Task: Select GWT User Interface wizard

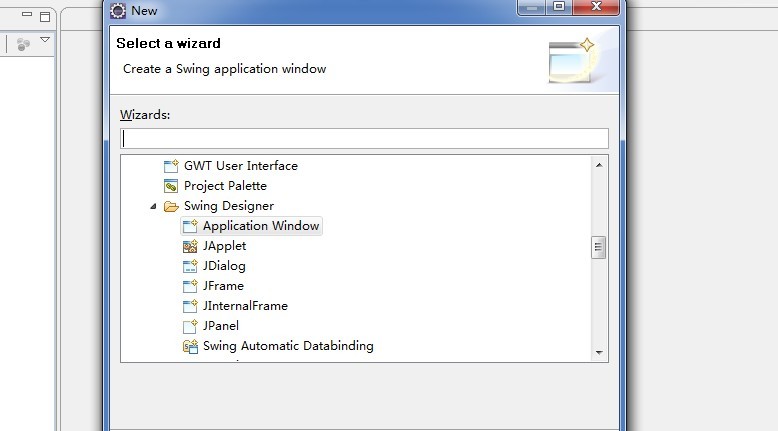Action: pyautogui.click(x=241, y=166)
